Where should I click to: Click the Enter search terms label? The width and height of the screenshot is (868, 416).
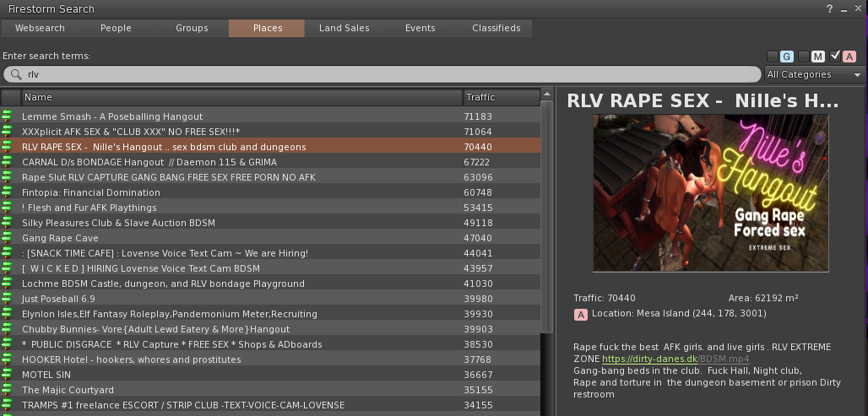click(46, 57)
